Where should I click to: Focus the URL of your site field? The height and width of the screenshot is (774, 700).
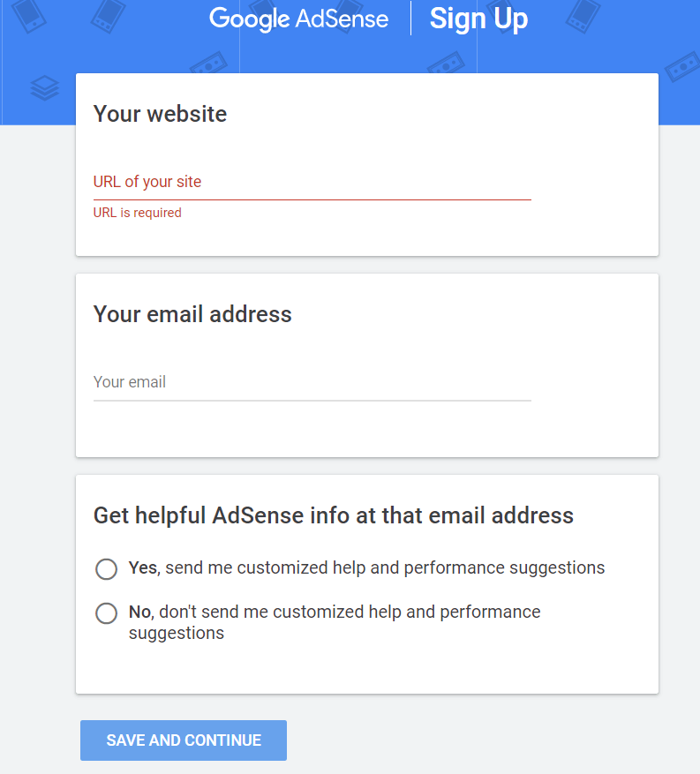click(x=312, y=183)
